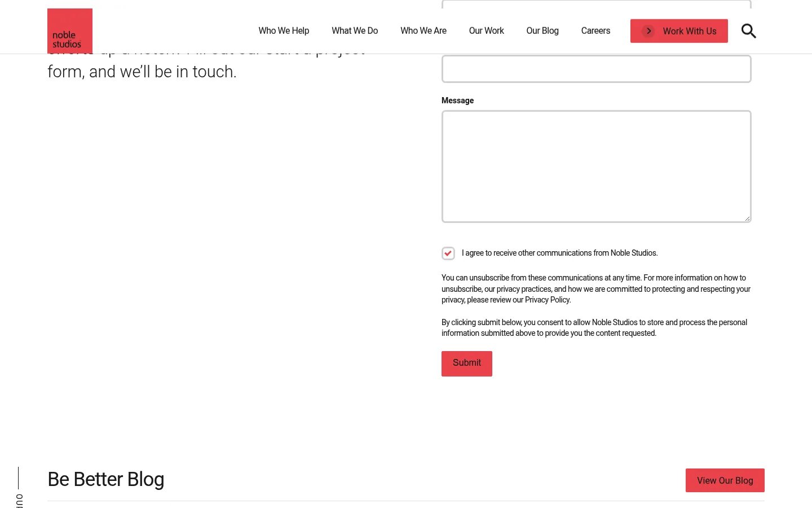Submit the contact form
This screenshot has height=508, width=812.
tap(467, 364)
